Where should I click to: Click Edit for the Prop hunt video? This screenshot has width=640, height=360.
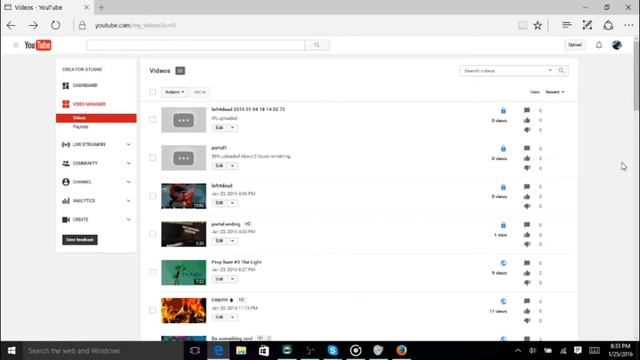[220, 279]
